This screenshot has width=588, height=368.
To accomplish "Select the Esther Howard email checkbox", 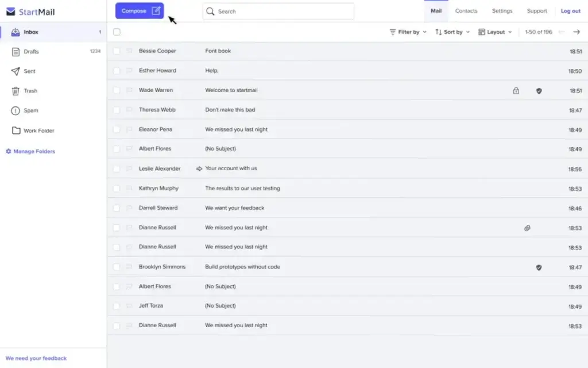I will (x=117, y=70).
